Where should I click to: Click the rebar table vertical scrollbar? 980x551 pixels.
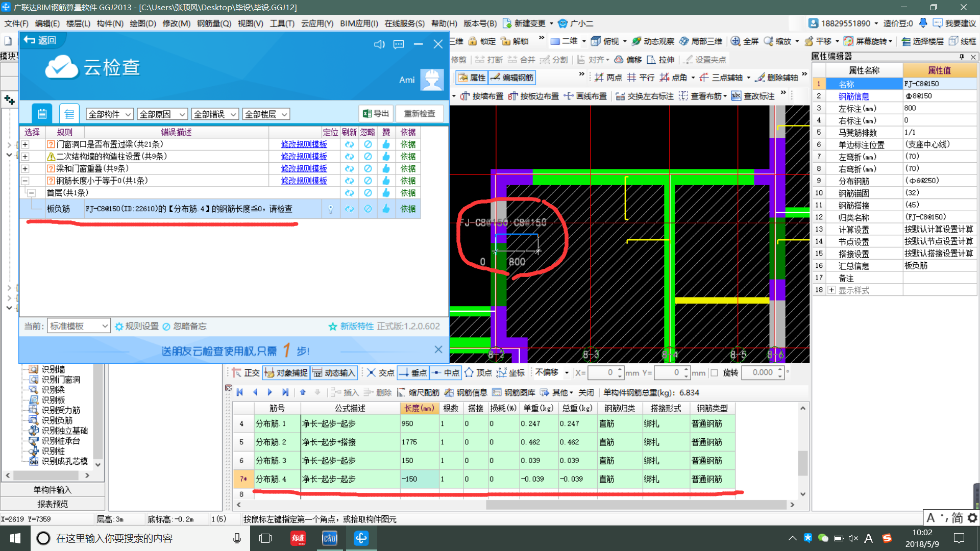point(803,462)
